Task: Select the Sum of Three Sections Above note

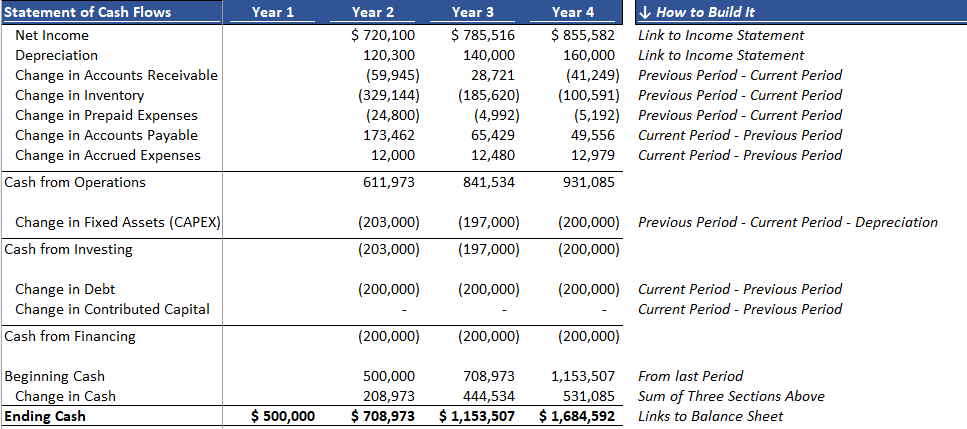Action: (731, 396)
